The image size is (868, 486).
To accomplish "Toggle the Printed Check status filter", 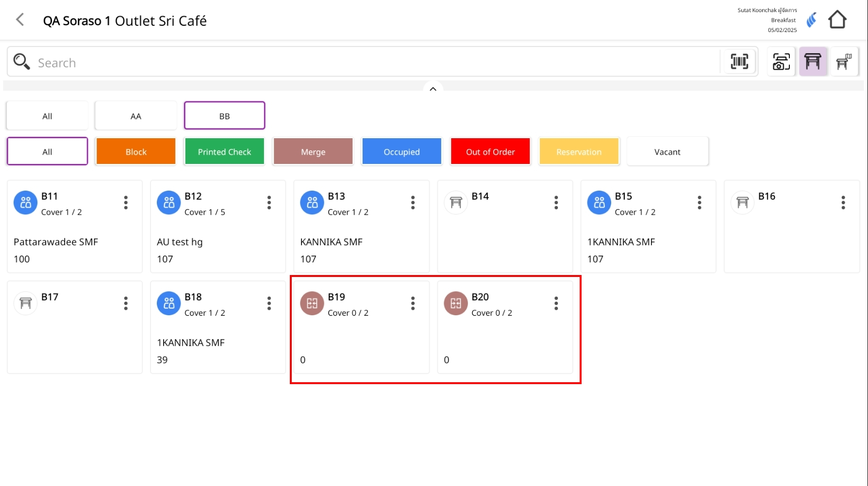I will pyautogui.click(x=224, y=152).
